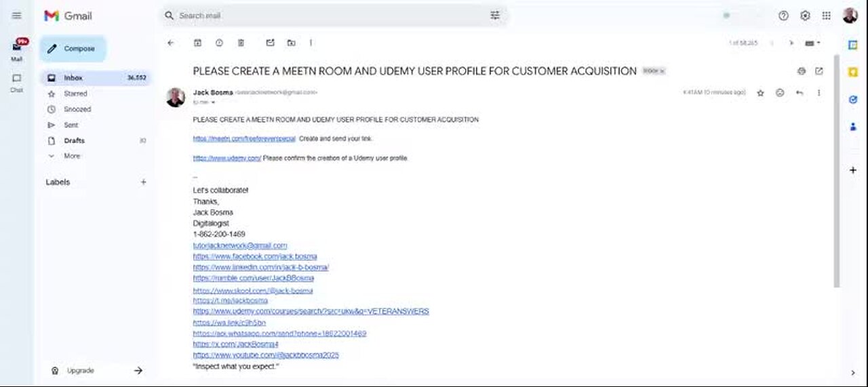Open the www.udemy.com link
Image resolution: width=868 pixels, height=387 pixels.
point(227,158)
